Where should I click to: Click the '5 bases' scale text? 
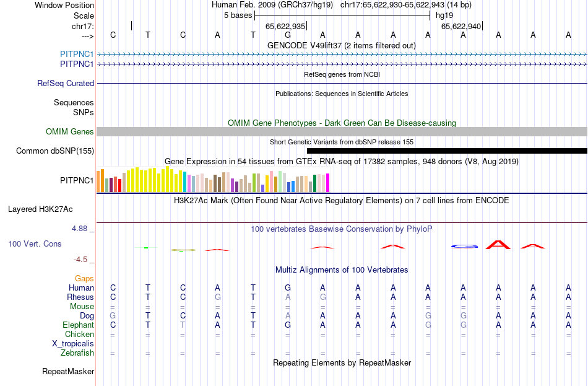pos(238,15)
